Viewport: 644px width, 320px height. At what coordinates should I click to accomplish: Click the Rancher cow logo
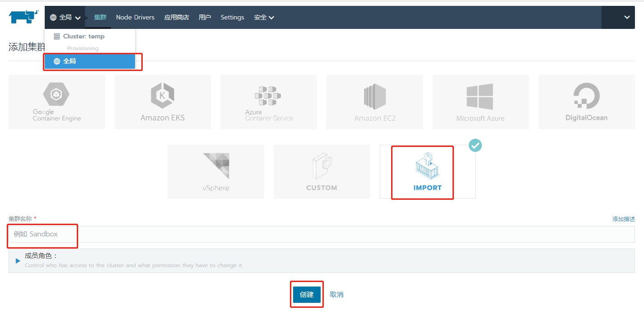click(x=24, y=17)
